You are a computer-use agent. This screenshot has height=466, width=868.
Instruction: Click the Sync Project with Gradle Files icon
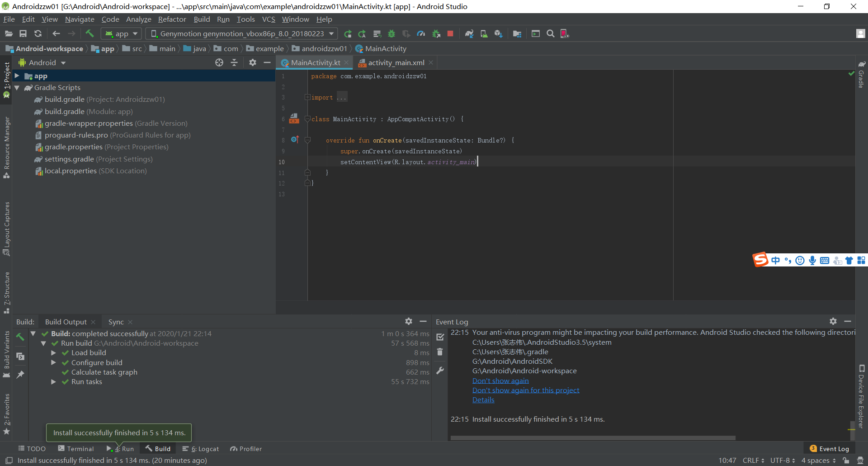[x=469, y=33]
